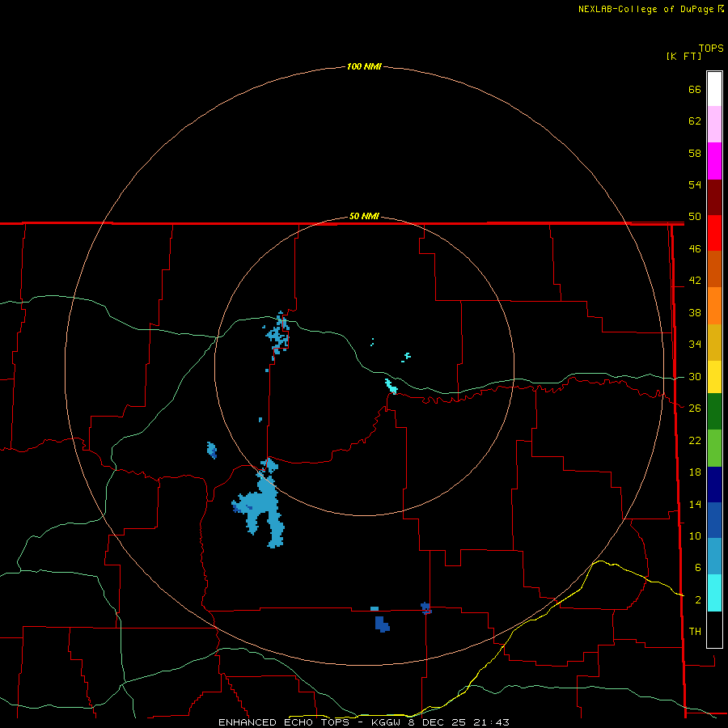Screen dimensions: 728x728
Task: Select the dark green legend swatch
Action: click(714, 412)
